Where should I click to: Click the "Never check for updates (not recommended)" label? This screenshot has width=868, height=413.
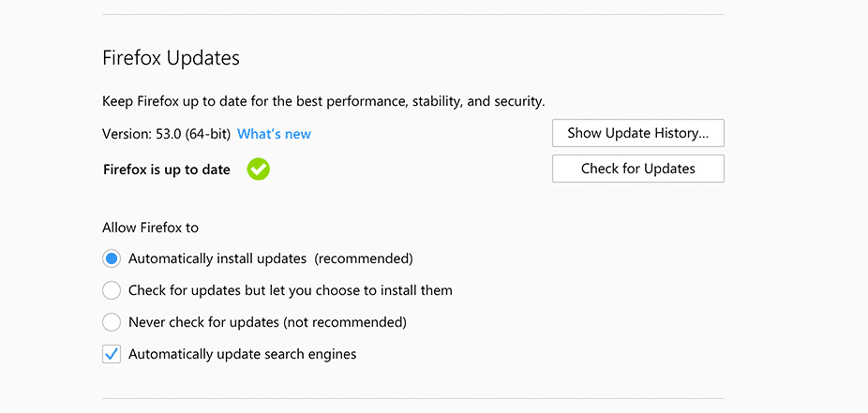coord(267,322)
